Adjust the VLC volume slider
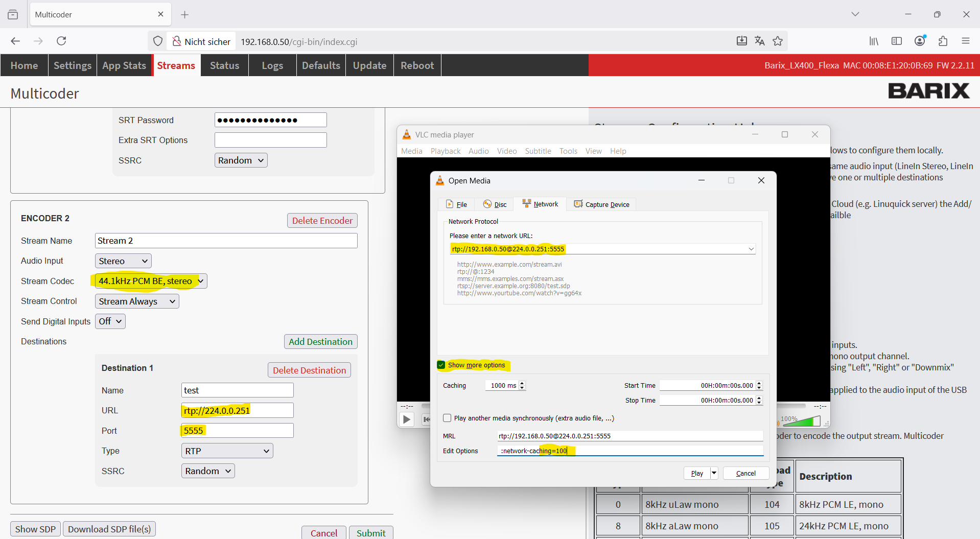980x539 pixels. (802, 421)
